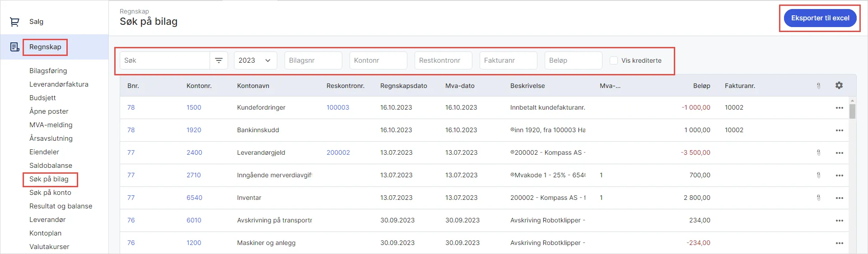This screenshot has width=868, height=254.
Task: Open Kontoplan menu item
Action: point(45,233)
